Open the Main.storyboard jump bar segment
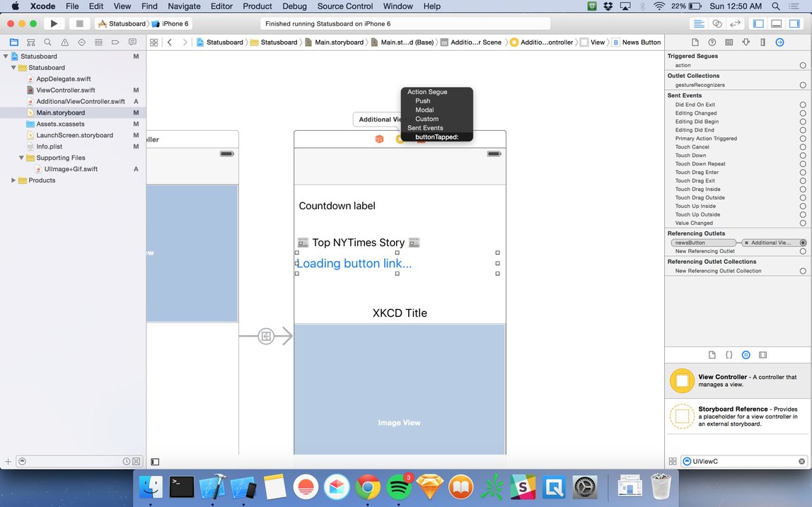This screenshot has height=507, width=812. pyautogui.click(x=335, y=42)
